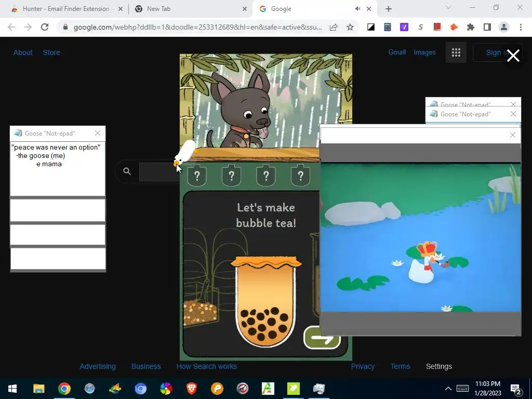Focus the Google search box

[159, 171]
